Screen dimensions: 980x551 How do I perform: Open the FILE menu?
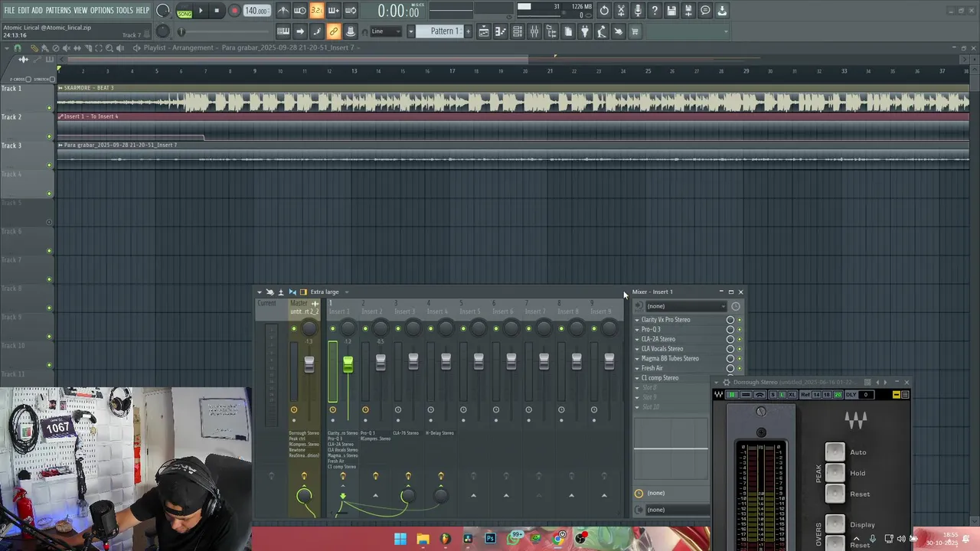click(9, 10)
